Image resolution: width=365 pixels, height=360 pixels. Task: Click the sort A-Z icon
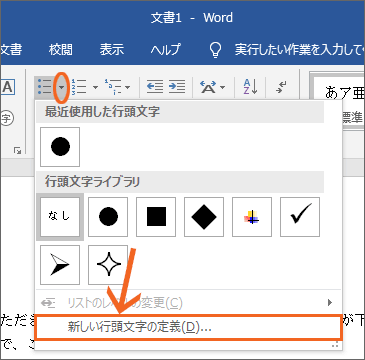(x=250, y=87)
